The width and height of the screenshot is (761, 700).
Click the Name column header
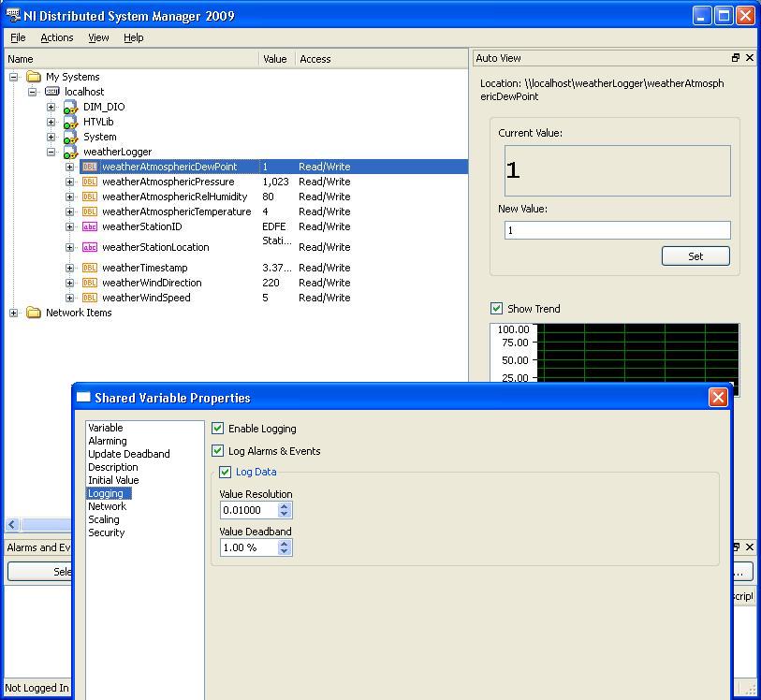(131, 59)
